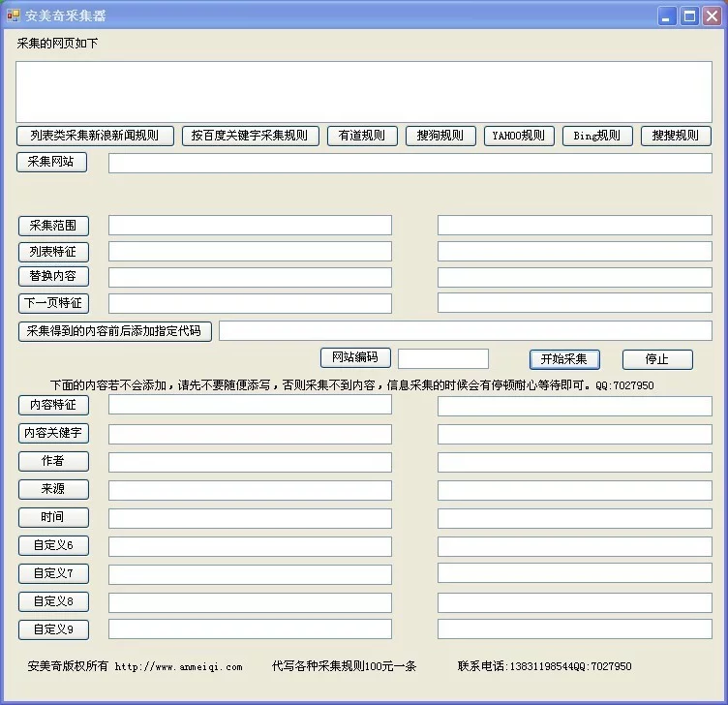Image resolution: width=728 pixels, height=705 pixels.
Task: Choose the YAHOO规则 button
Action: point(519,136)
